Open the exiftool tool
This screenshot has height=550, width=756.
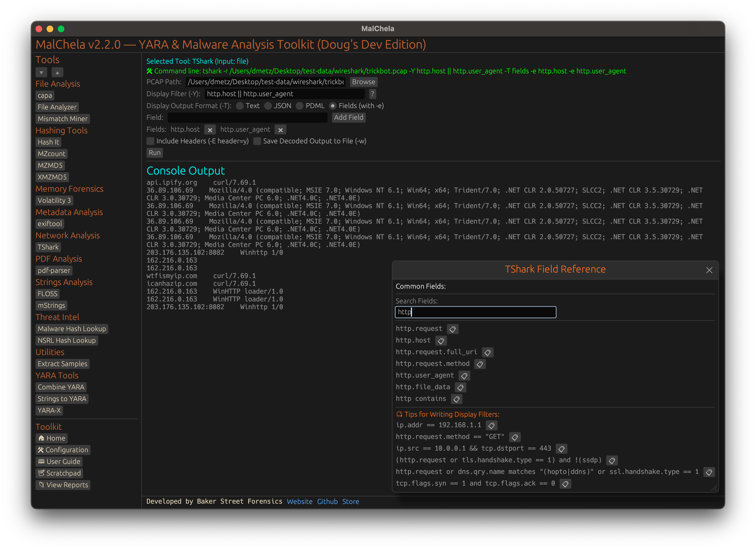point(50,224)
